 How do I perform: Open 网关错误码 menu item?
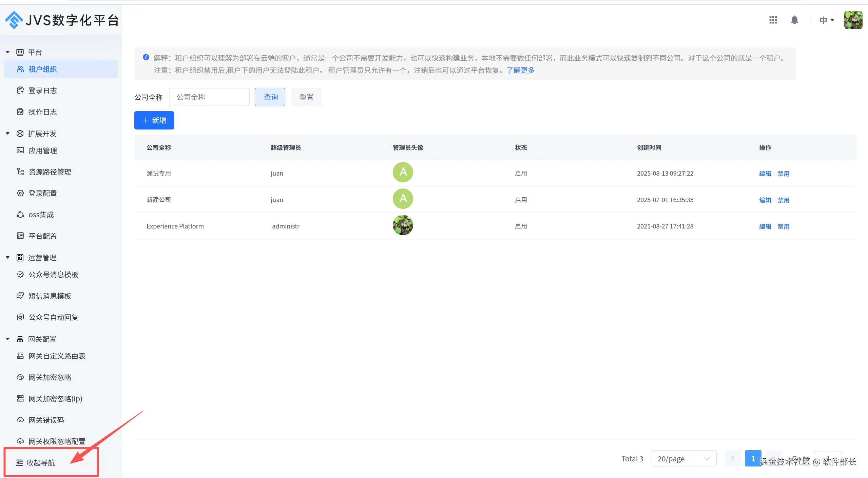(46, 420)
